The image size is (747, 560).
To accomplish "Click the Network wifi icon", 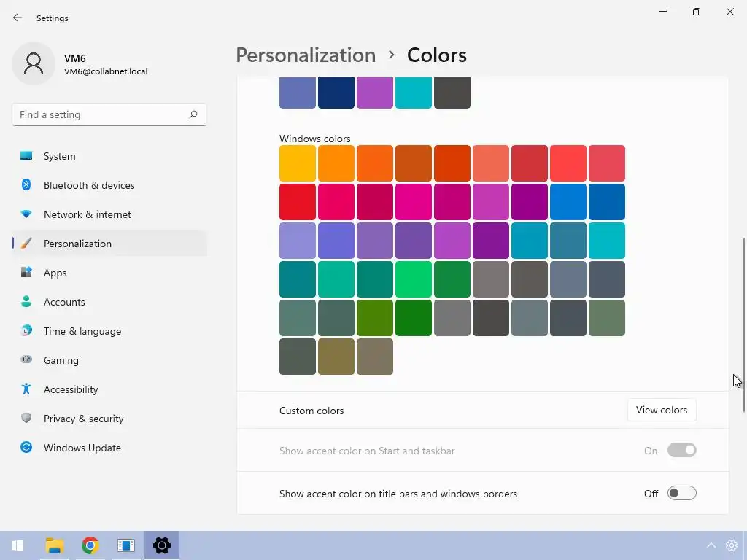I will click(26, 214).
